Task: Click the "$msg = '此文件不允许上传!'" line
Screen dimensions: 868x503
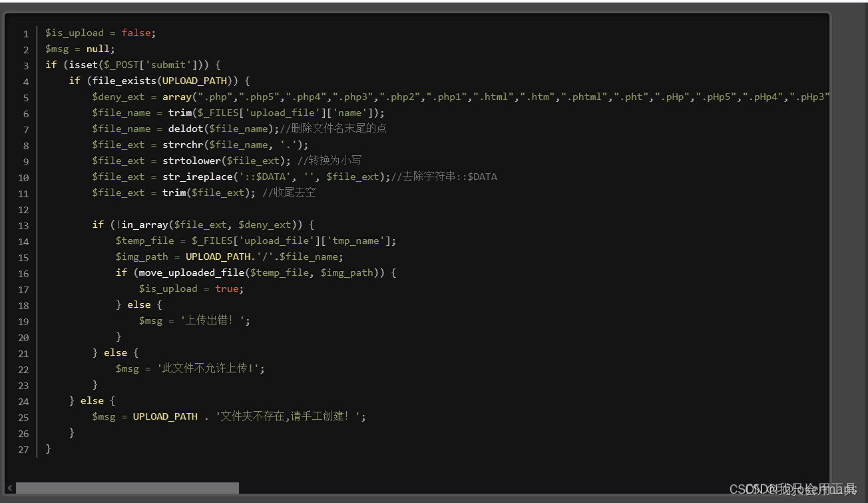Action: pos(190,368)
